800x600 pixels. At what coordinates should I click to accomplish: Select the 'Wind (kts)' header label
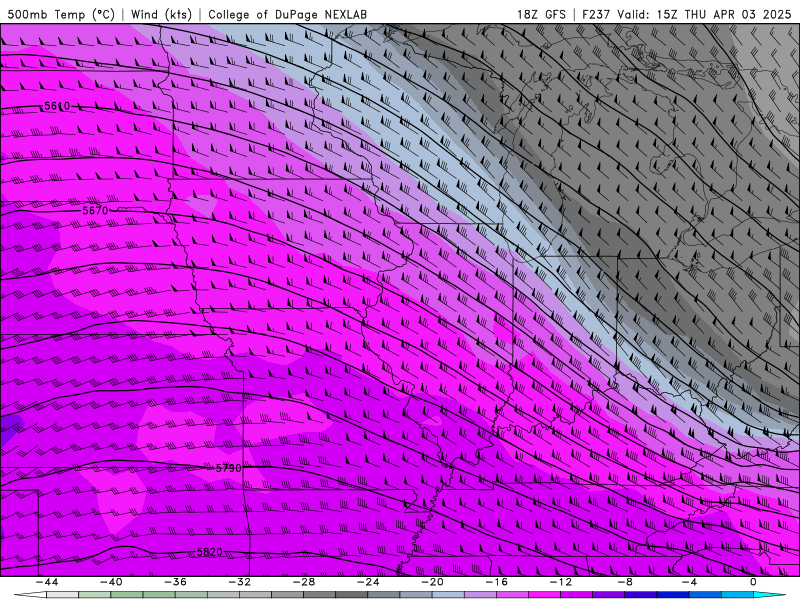point(161,14)
